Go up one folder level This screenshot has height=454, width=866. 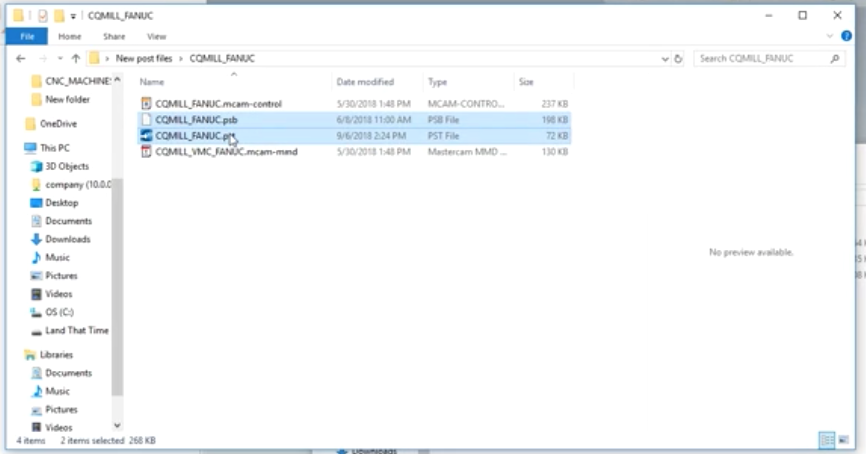click(76, 59)
